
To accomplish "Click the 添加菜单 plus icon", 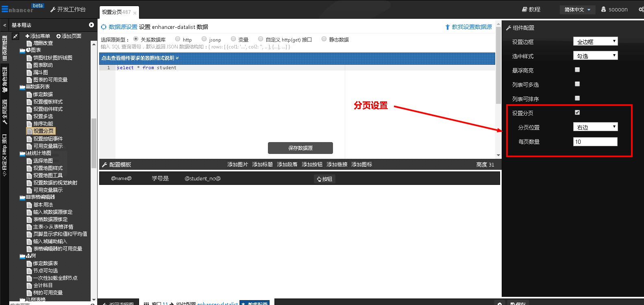I will point(27,36).
